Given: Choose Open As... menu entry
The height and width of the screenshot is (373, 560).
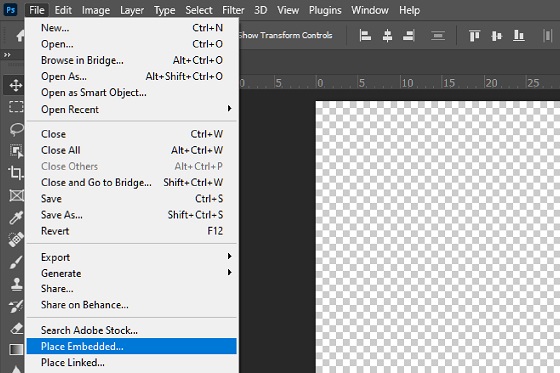Looking at the screenshot, I should pos(132,76).
